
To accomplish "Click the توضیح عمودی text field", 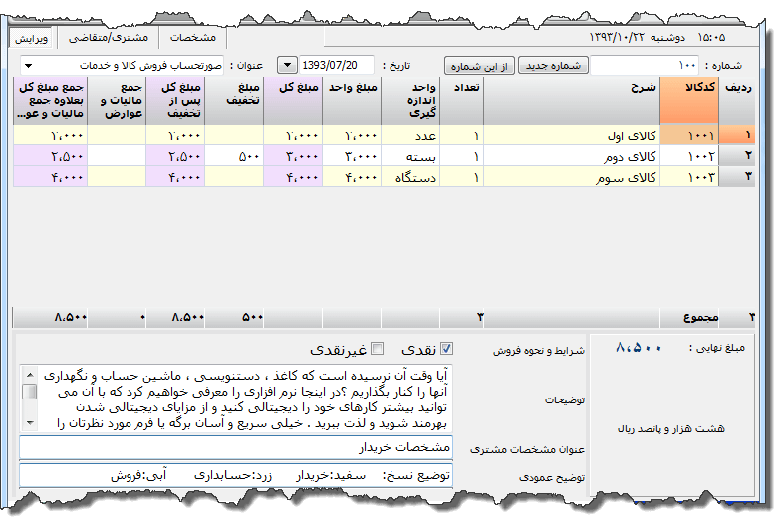I will coord(235,475).
